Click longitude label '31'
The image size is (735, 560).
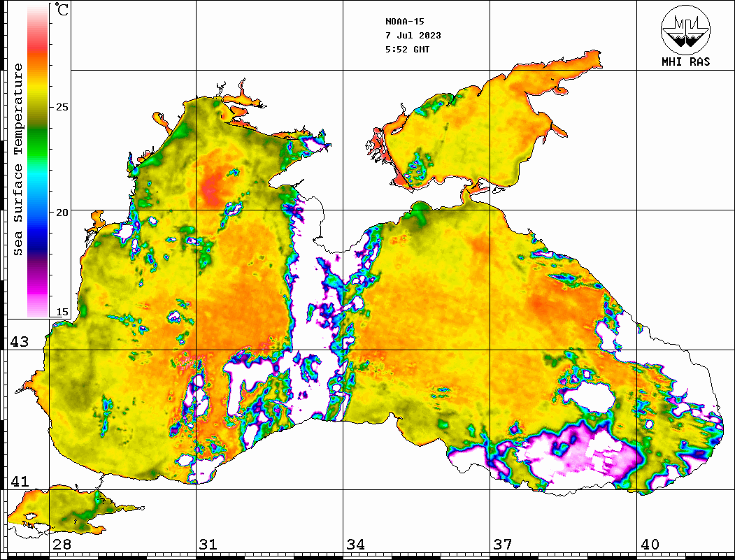pyautogui.click(x=208, y=545)
